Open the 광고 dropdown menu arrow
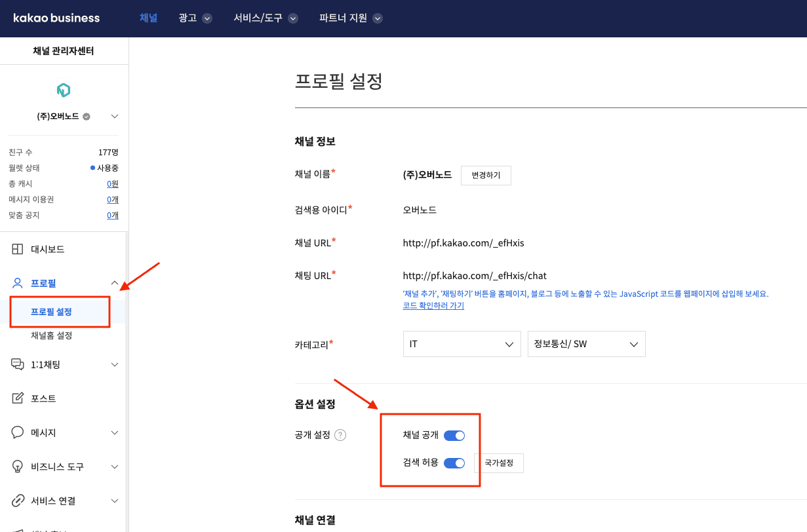807x532 pixels. (207, 18)
